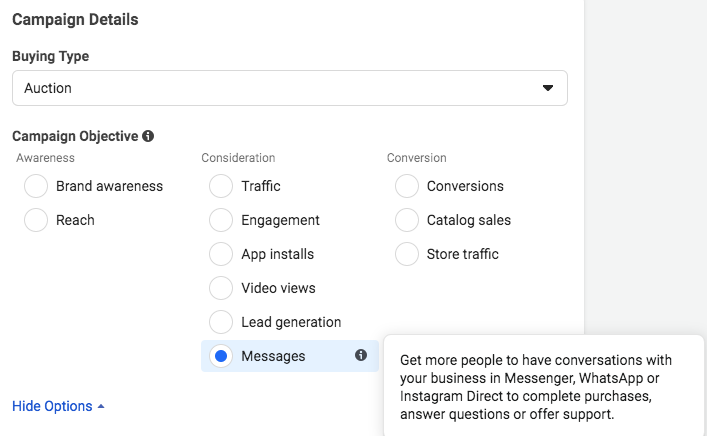Pick the Engagement objective
Viewport: 707px width, 436px height.
[x=221, y=220]
